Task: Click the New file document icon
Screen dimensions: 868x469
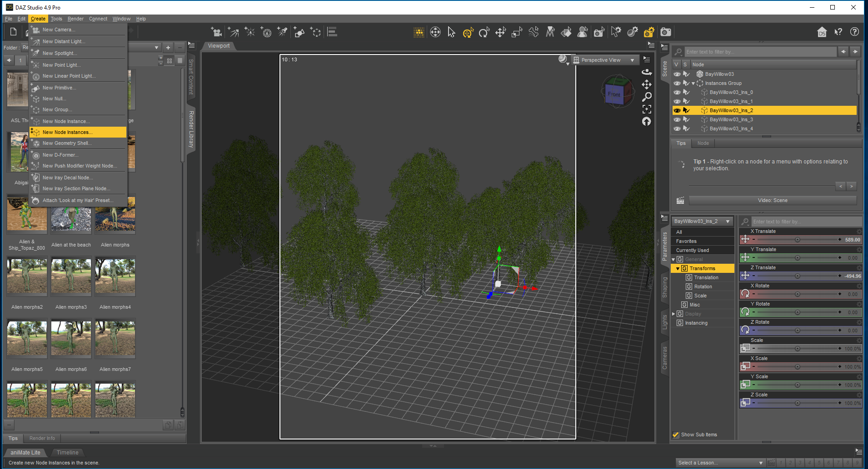Action: [x=13, y=32]
